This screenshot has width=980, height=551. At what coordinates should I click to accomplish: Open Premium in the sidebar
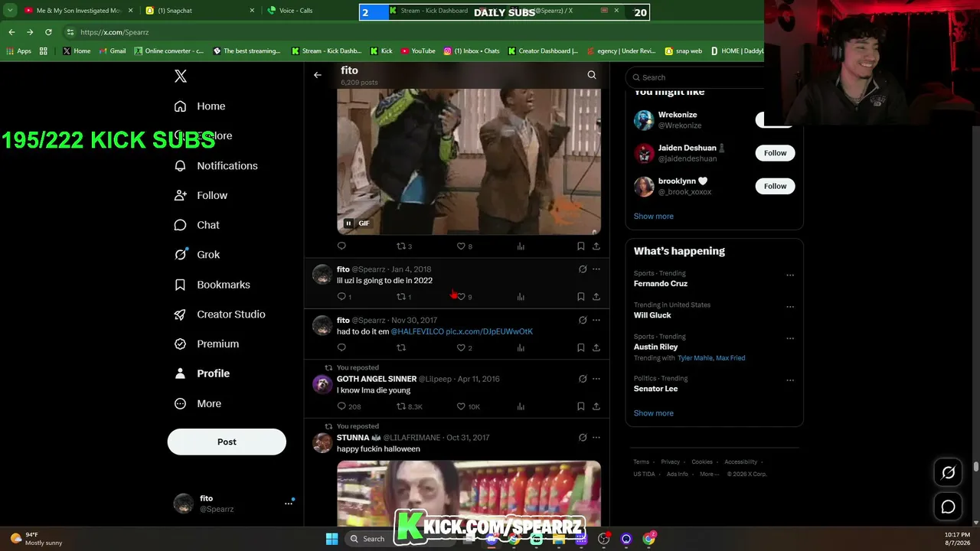[207, 344]
